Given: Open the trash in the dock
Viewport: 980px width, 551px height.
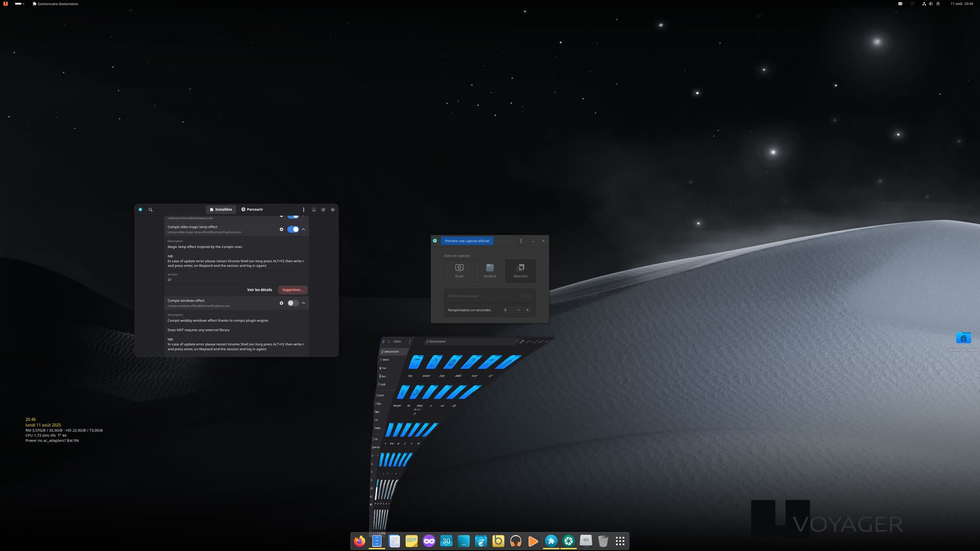Looking at the screenshot, I should coord(603,541).
